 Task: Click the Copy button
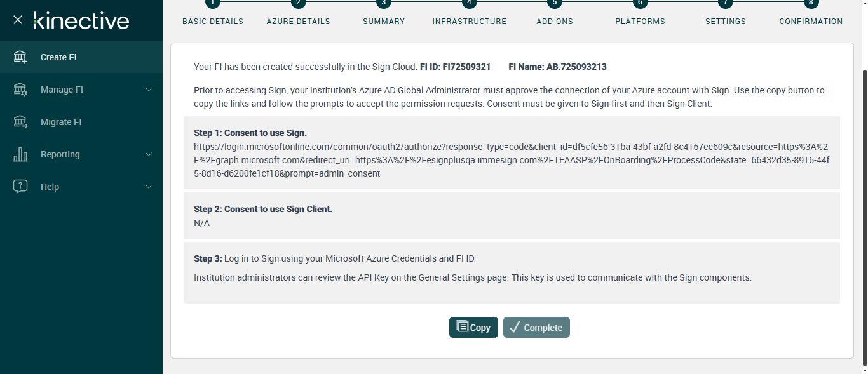[473, 327]
